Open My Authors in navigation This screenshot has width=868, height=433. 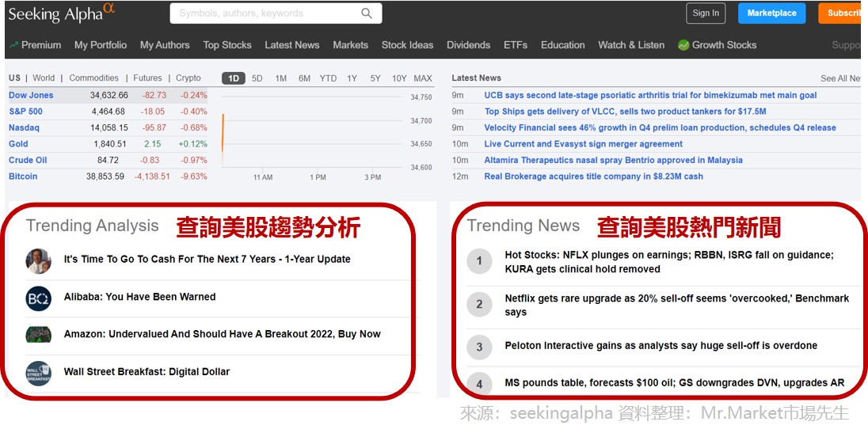165,45
